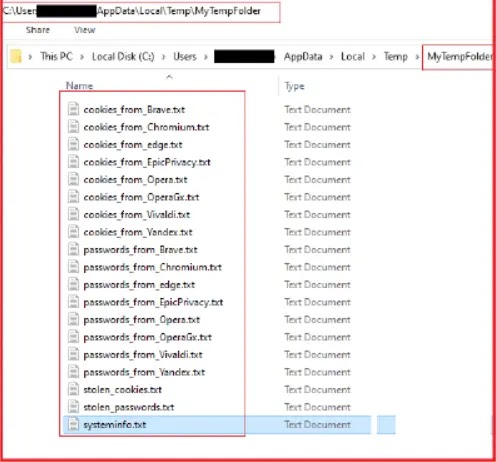Expand chevron after Local breadcrumb
This screenshot has width=497, height=462.
coord(374,57)
